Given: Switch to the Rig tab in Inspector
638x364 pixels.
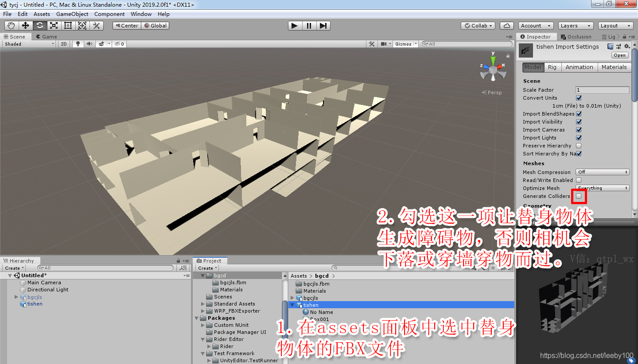Looking at the screenshot, I should click(552, 67).
